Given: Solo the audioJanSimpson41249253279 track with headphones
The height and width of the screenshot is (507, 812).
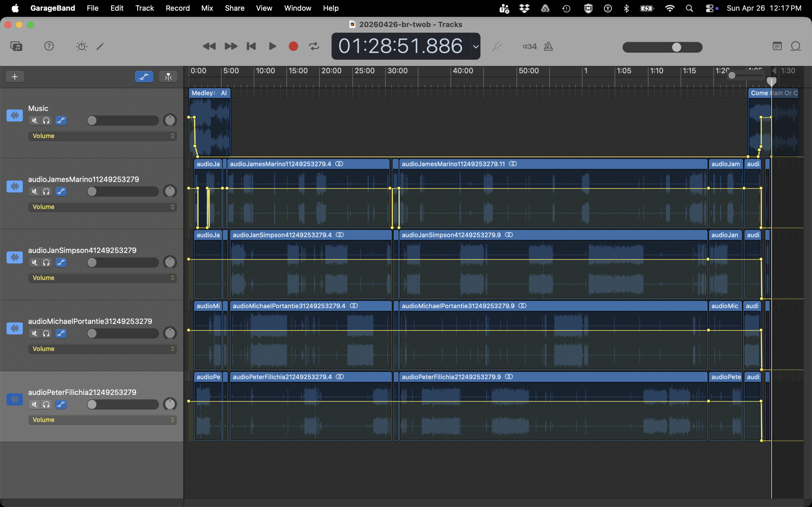Looking at the screenshot, I should [46, 263].
